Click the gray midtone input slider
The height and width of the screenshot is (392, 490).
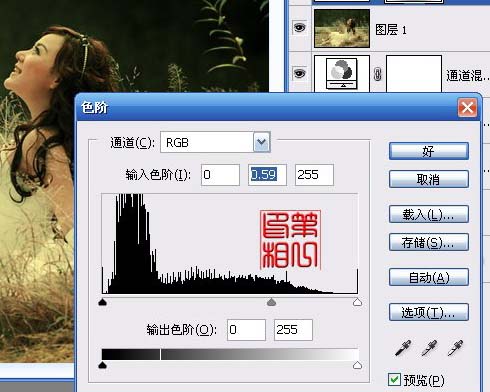pos(272,302)
